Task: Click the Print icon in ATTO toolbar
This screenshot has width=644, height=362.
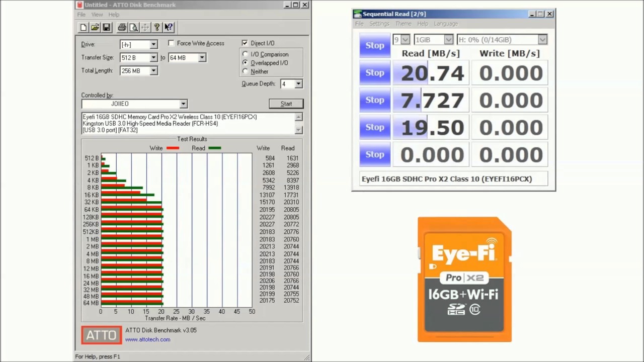Action: tap(122, 28)
